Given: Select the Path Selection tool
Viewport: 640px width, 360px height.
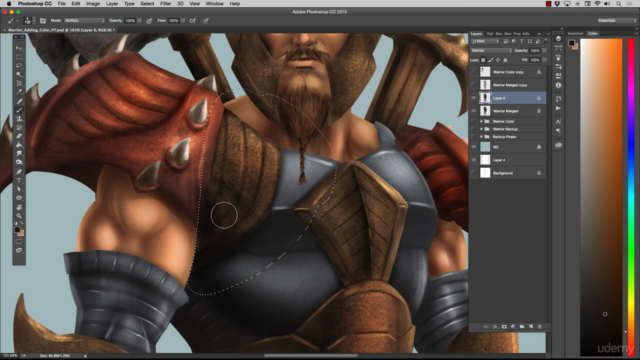Looking at the screenshot, I should pos(19,189).
